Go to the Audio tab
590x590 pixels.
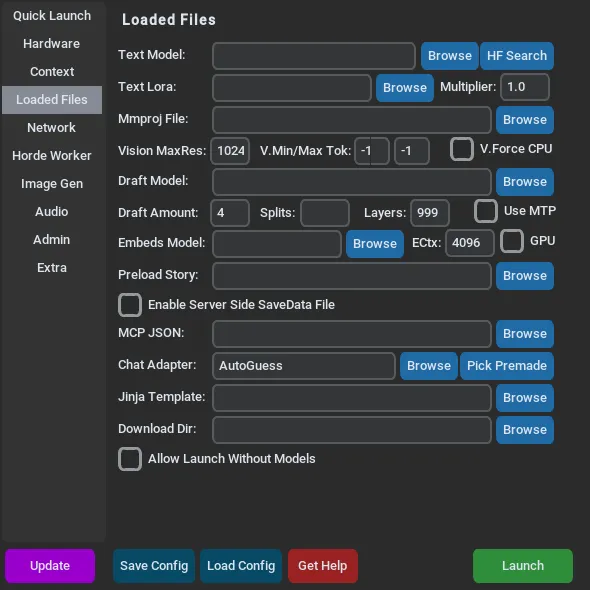pos(52,211)
